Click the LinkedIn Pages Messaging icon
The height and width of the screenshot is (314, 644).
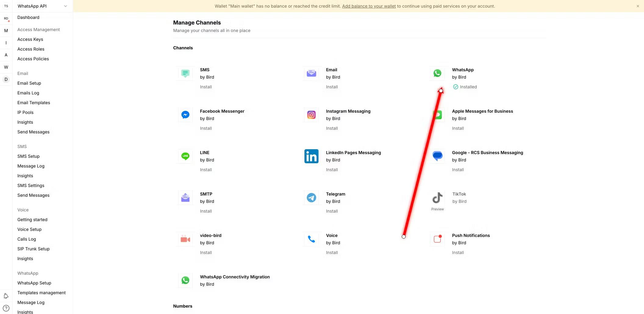click(311, 156)
